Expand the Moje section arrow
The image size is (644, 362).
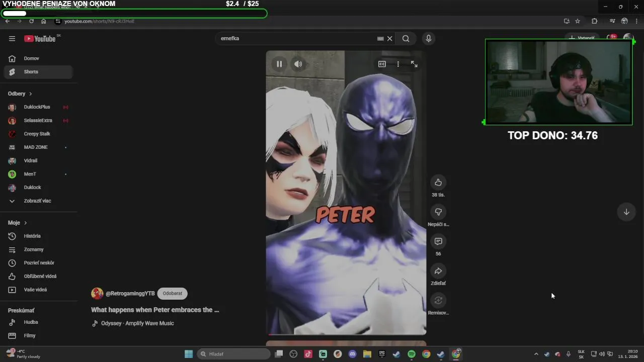point(25,223)
